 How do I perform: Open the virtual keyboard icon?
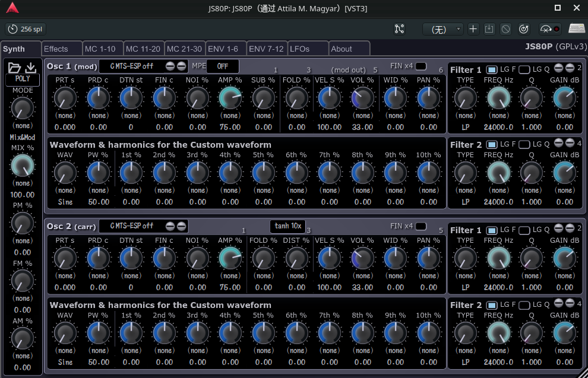coord(576,28)
